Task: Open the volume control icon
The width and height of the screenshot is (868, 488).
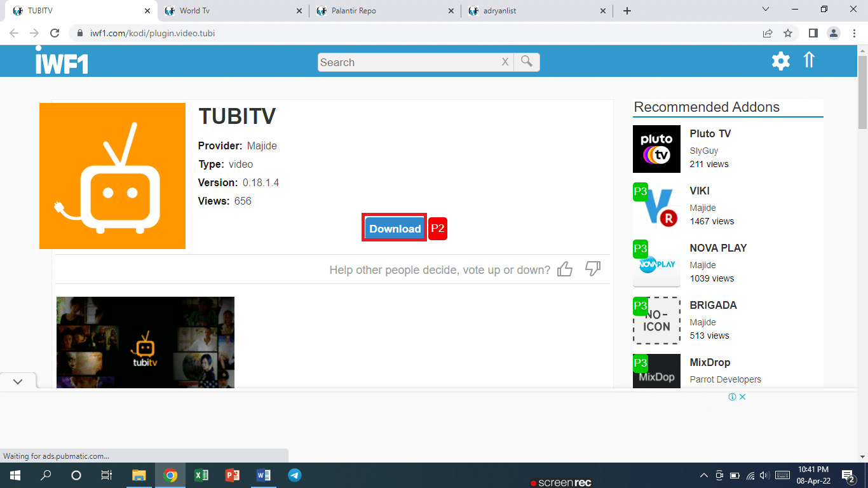Action: (764, 475)
